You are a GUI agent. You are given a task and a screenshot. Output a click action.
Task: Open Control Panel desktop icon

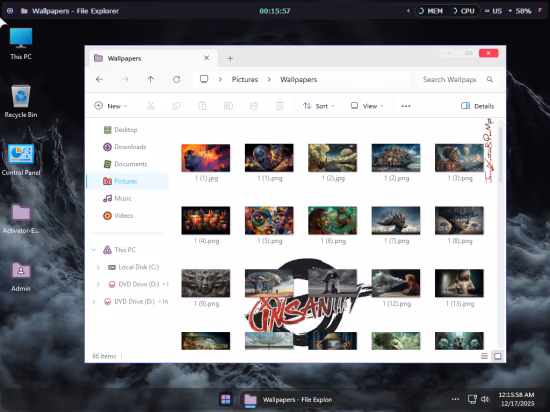click(21, 160)
